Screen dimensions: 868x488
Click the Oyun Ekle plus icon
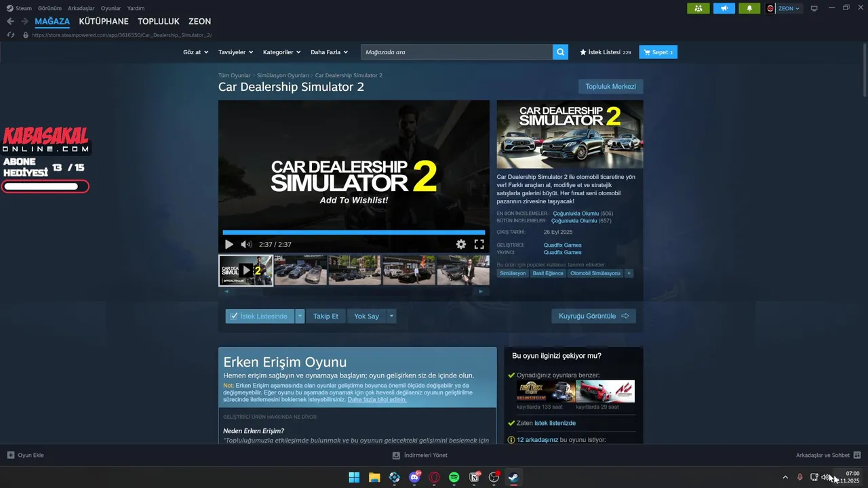(11, 455)
